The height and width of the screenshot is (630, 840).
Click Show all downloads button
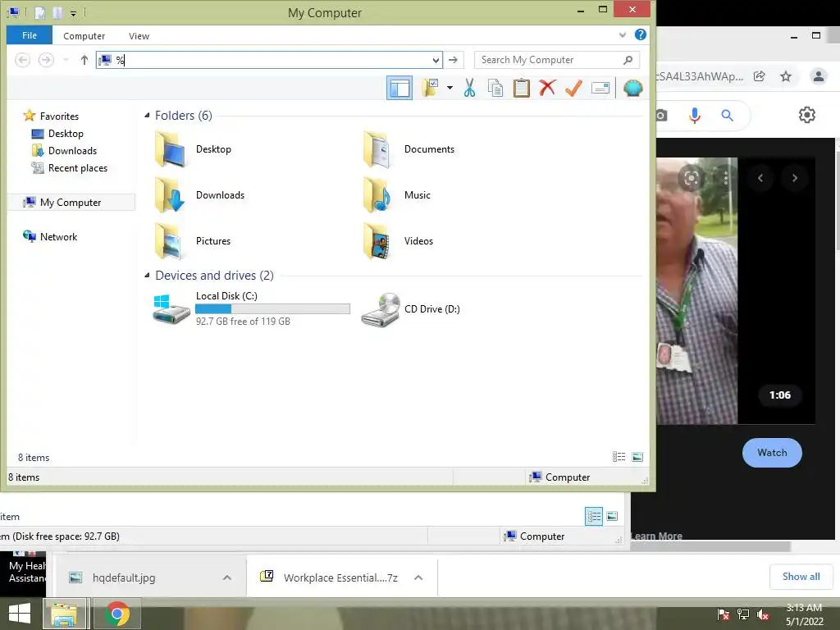pyautogui.click(x=801, y=577)
